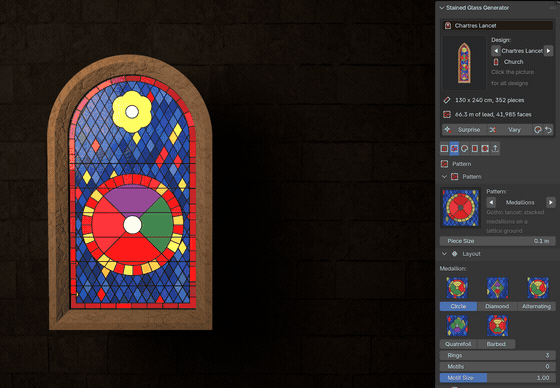Click the Diamond medallion thumbnail

click(497, 288)
